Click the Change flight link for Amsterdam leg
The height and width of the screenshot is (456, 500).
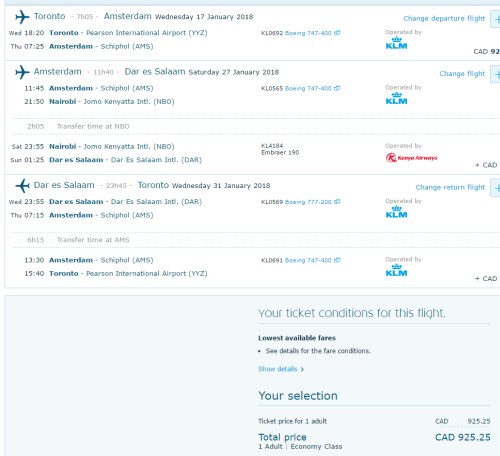[462, 74]
